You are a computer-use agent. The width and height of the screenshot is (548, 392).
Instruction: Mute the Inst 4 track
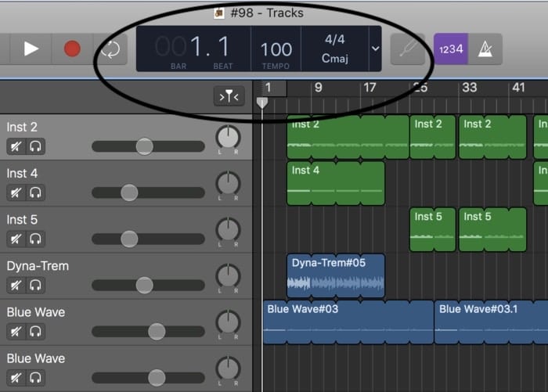click(x=16, y=192)
